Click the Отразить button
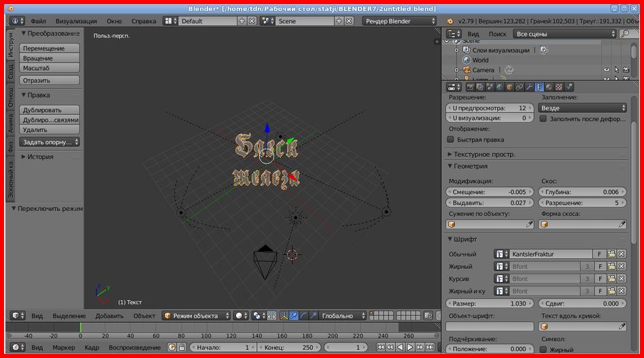The image size is (644, 358). pyautogui.click(x=49, y=80)
